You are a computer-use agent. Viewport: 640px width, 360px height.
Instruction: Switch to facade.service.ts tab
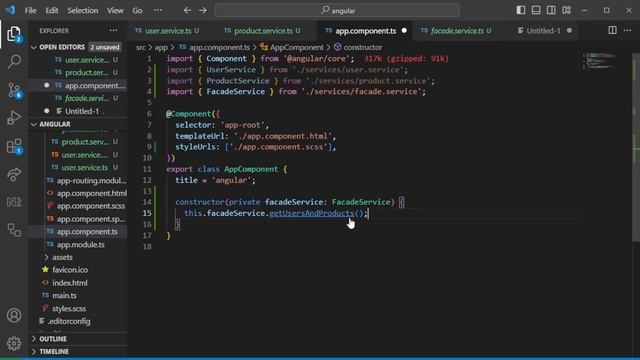click(x=457, y=31)
